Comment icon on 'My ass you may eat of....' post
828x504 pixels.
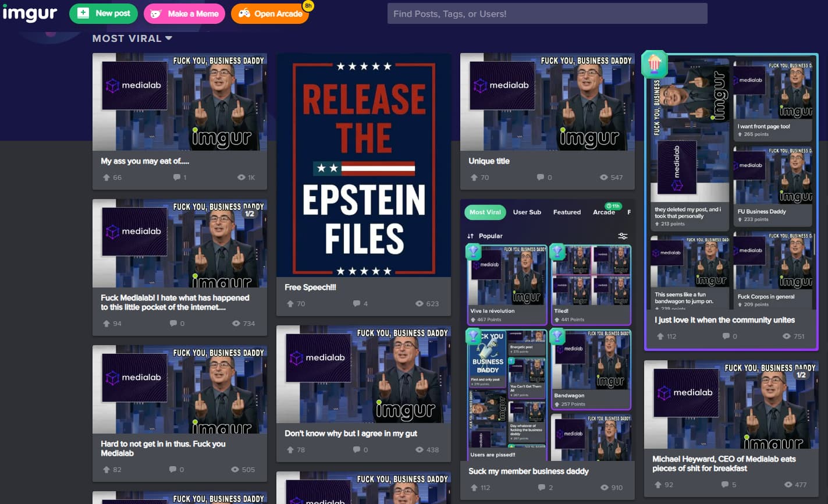(177, 178)
